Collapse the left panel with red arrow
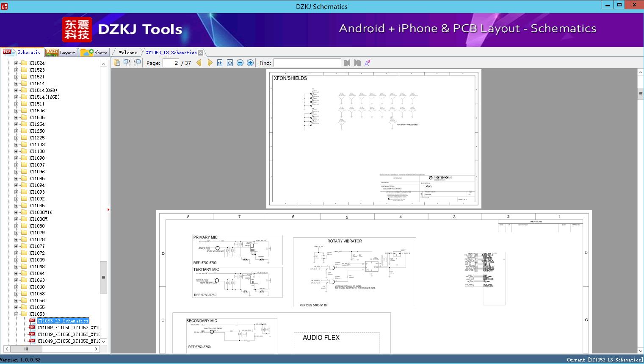644x364 pixels. coord(108,209)
